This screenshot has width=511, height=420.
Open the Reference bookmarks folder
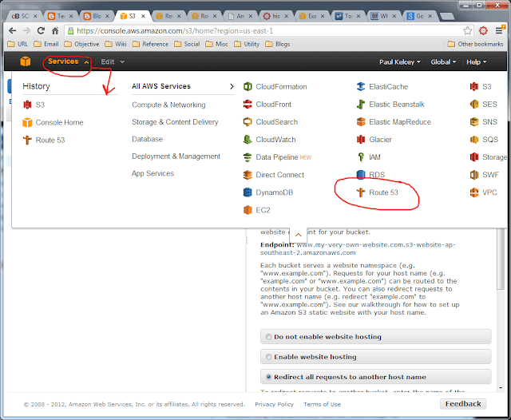[x=151, y=44]
